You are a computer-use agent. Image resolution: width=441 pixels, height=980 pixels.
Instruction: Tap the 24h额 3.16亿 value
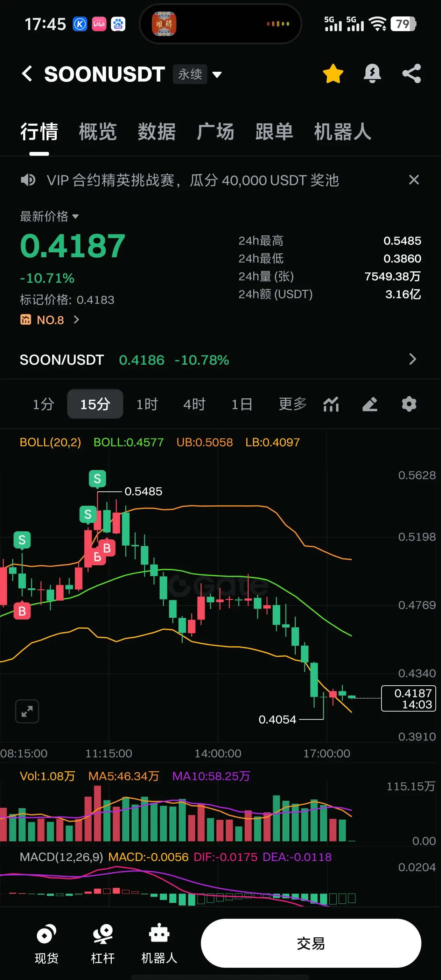[403, 294]
